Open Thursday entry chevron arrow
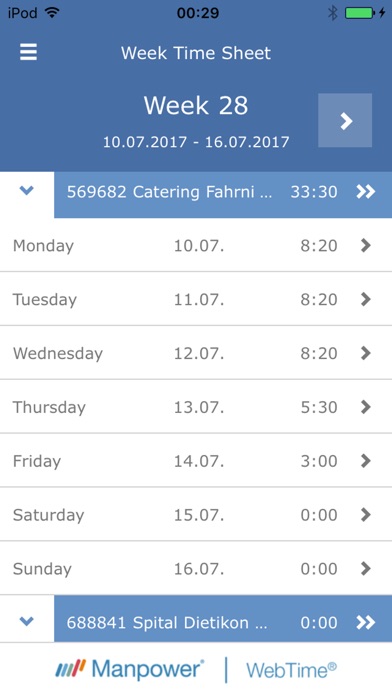Viewport: 392px width, 696px height. point(366,407)
